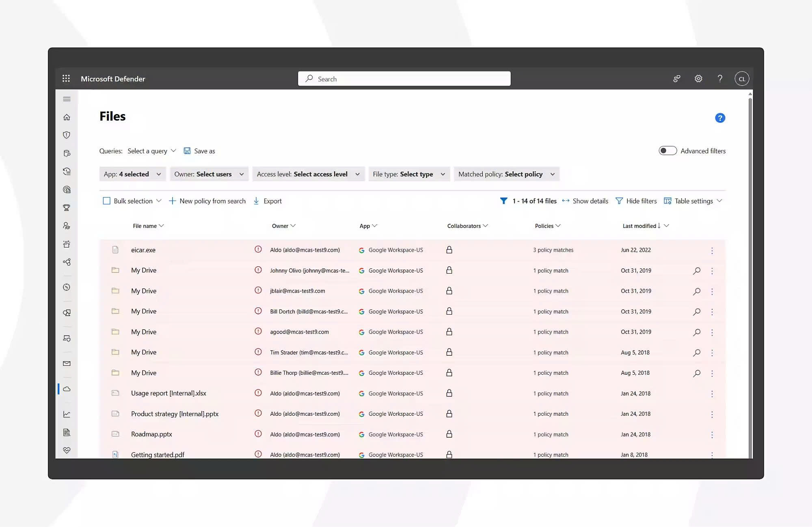Open three-dot menu for eicar.exe row
The width and height of the screenshot is (812, 527).
pyautogui.click(x=712, y=251)
